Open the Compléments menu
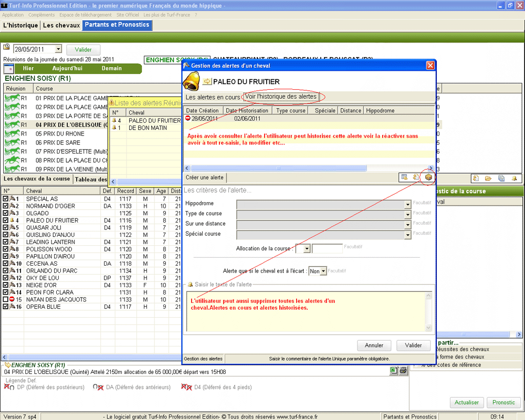Image resolution: width=525 pixels, height=420 pixels. (41, 15)
